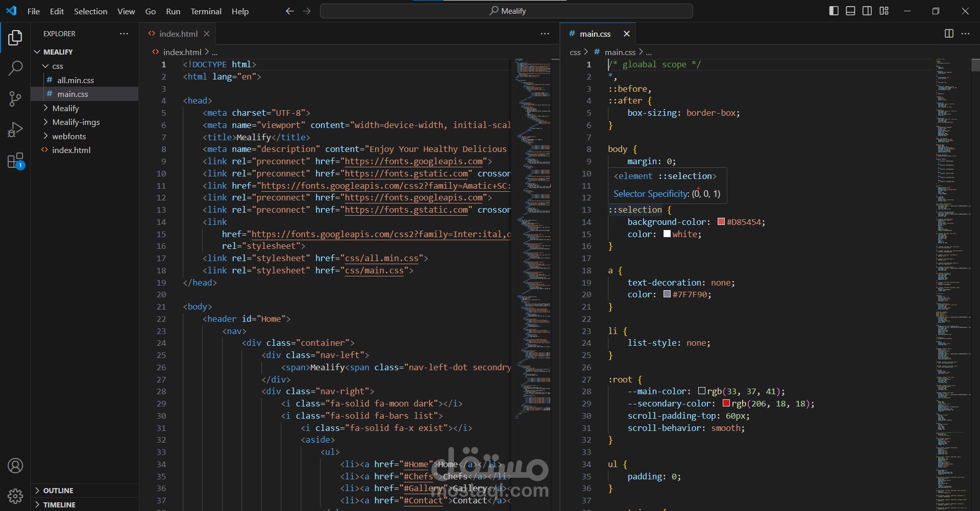This screenshot has width=980, height=511.
Task: Open the Manage gear icon
Action: [x=15, y=496]
